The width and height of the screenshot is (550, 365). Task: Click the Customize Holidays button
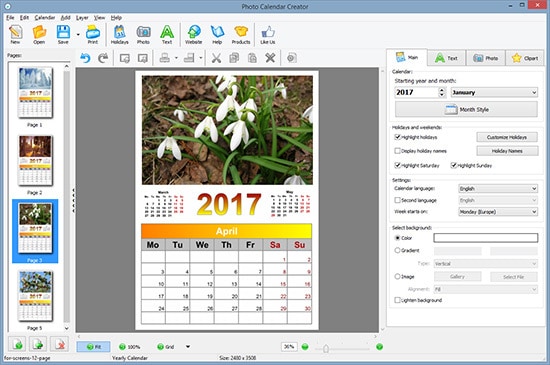507,137
